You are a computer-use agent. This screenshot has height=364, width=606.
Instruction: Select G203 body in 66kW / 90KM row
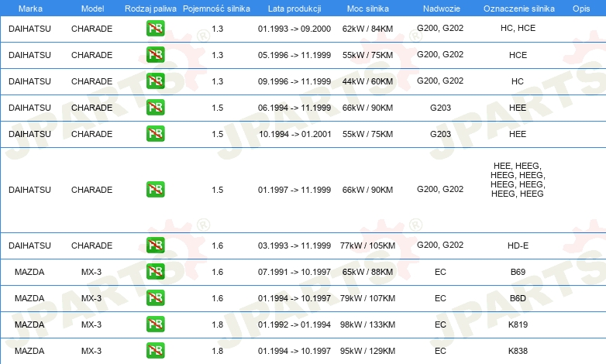(441, 108)
